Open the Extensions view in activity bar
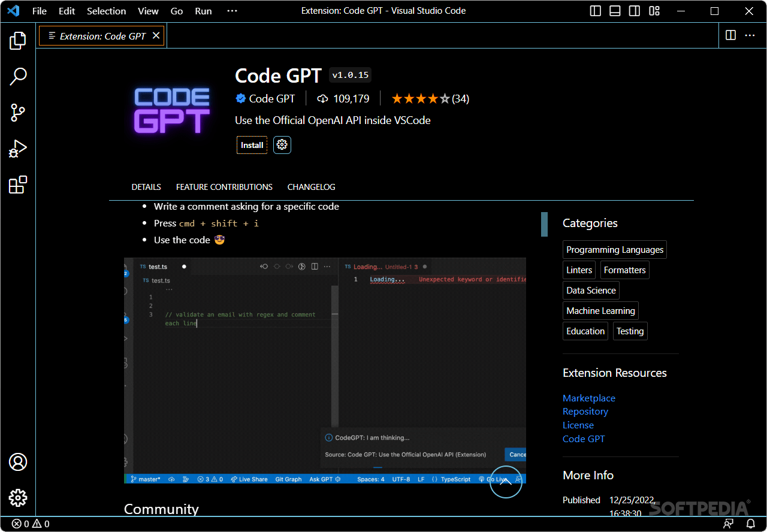767x532 pixels. coord(18,185)
